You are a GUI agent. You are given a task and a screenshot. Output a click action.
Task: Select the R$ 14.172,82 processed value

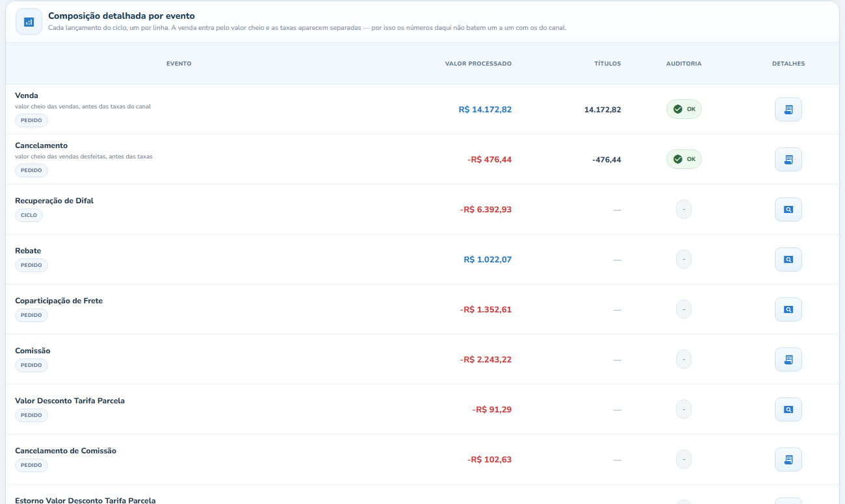[x=485, y=109]
